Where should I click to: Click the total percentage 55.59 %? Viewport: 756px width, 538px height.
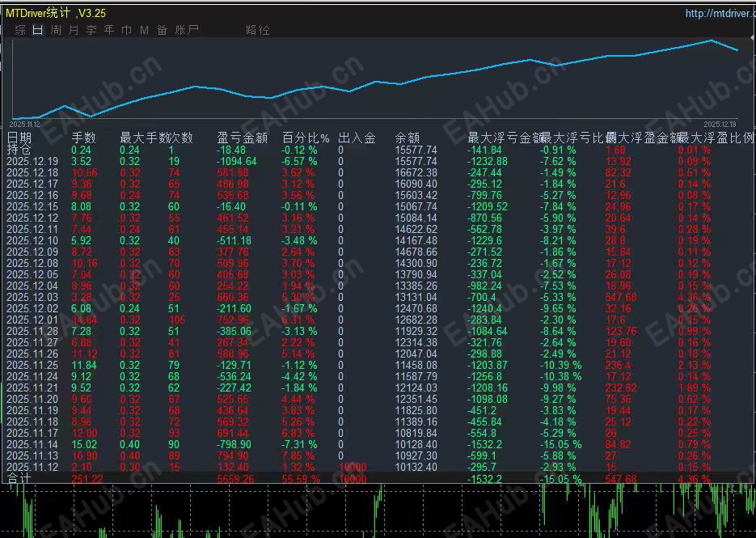click(x=301, y=479)
